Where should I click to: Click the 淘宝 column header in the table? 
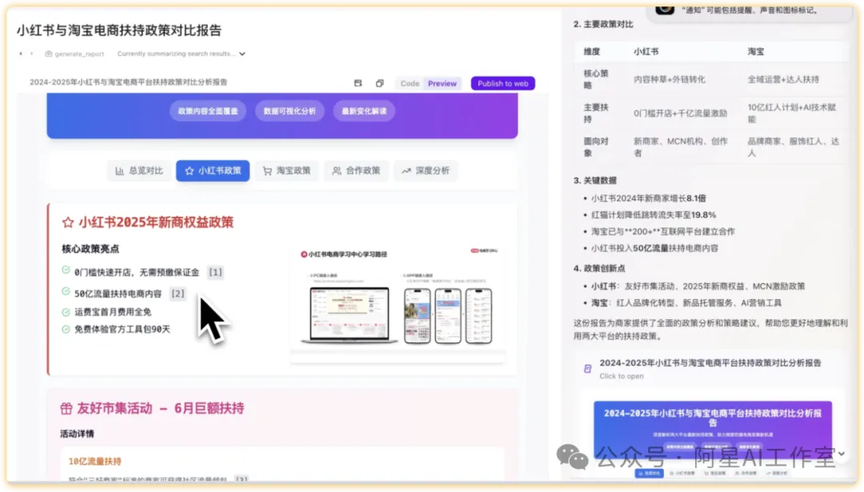[x=755, y=51]
